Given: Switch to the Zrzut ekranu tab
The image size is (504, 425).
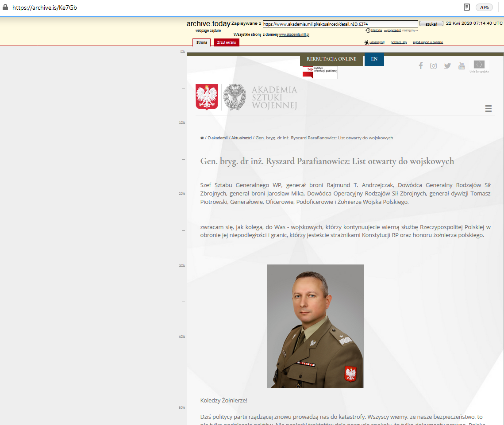Looking at the screenshot, I should click(226, 42).
